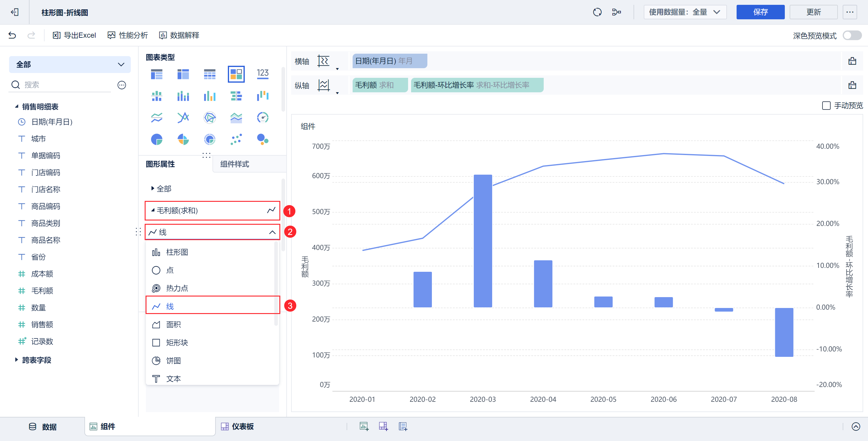Enable the 手动预览 checkbox
868x441 pixels.
coord(826,106)
